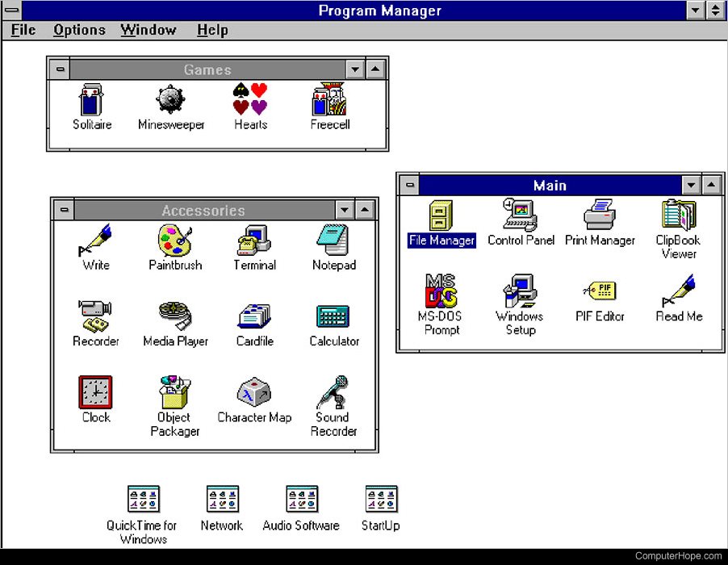The image size is (728, 565).
Task: Click the Hearts card game icon
Action: (250, 99)
